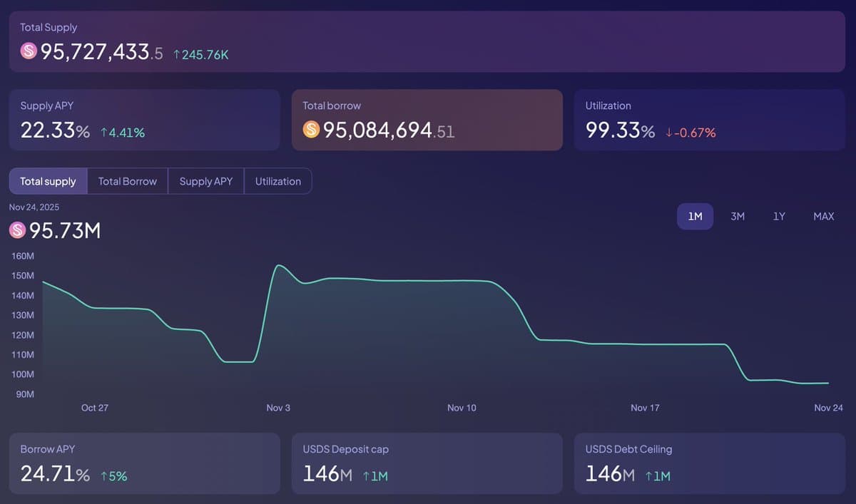
Task: Switch to the Total Borrow chart tab
Action: coord(127,181)
